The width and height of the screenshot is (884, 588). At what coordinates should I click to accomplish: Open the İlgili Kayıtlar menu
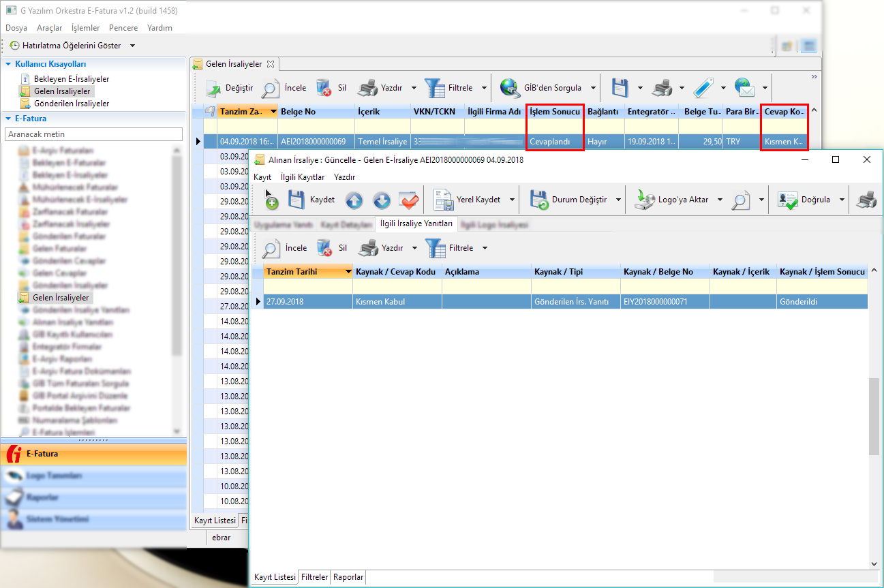303,177
